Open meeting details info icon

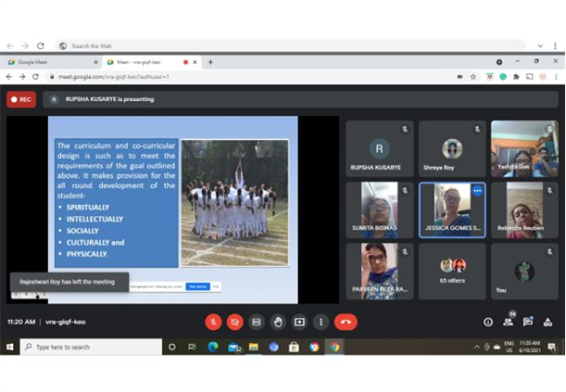click(x=488, y=322)
